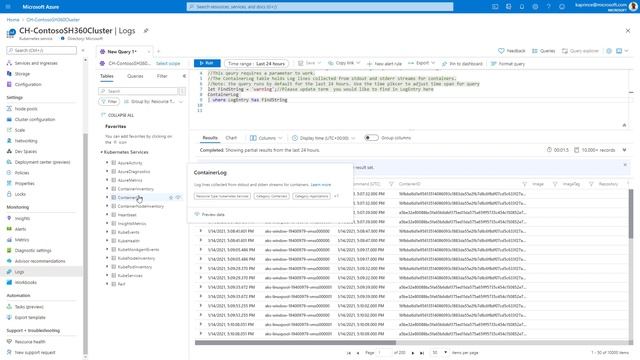Select the Perf table
The width and height of the screenshot is (640, 360).
[121, 284]
